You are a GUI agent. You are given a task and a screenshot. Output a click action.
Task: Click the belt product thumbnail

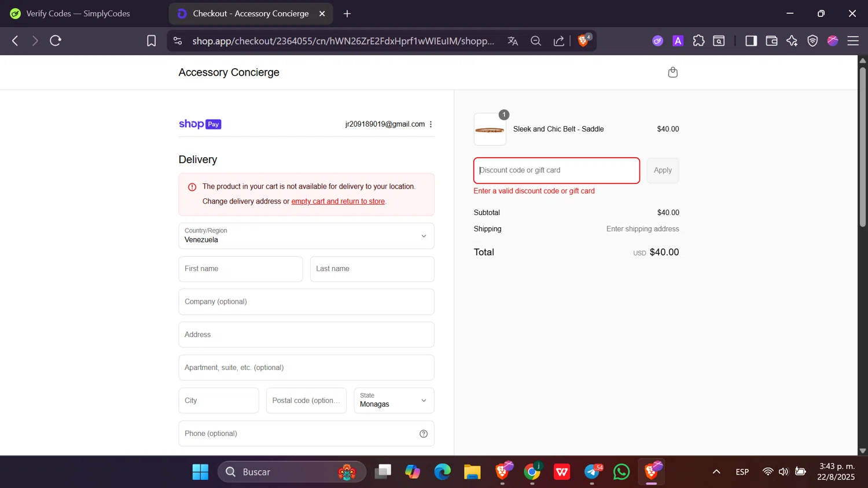pyautogui.click(x=490, y=130)
